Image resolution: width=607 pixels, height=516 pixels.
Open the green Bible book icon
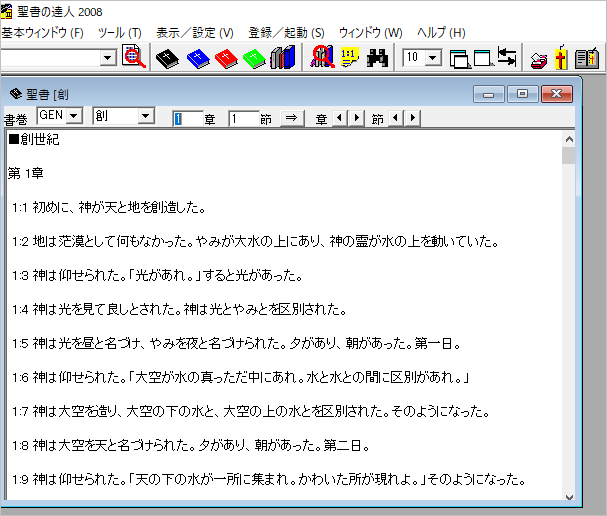click(x=254, y=58)
